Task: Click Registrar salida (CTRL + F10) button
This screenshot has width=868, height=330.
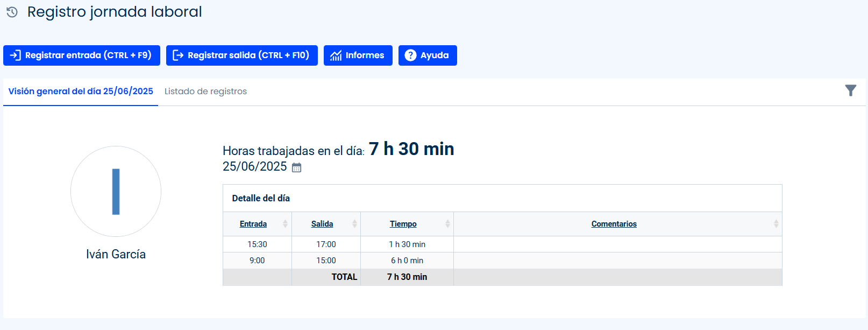Action: pos(242,55)
